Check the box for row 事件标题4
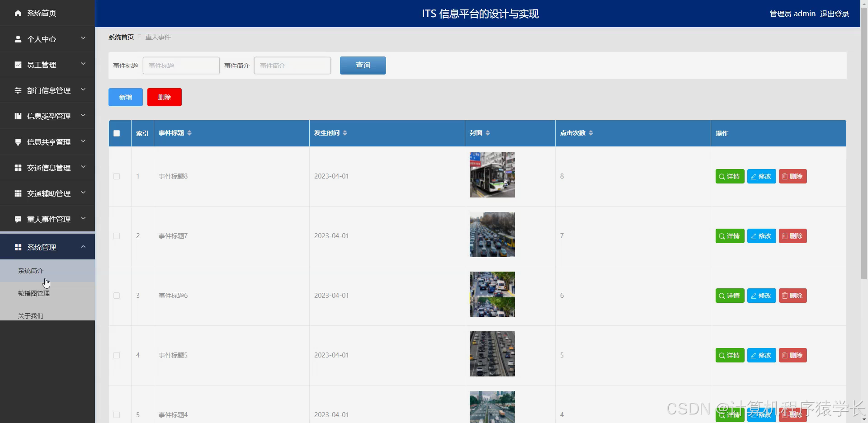 coord(117,415)
